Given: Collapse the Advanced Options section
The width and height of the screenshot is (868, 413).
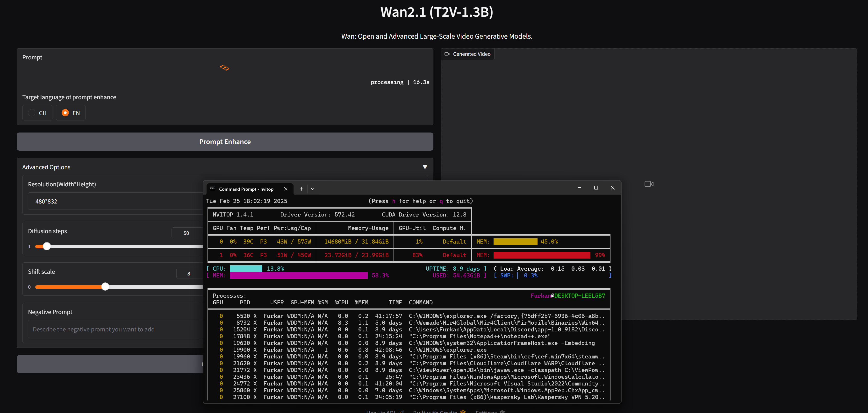Looking at the screenshot, I should pos(424,167).
